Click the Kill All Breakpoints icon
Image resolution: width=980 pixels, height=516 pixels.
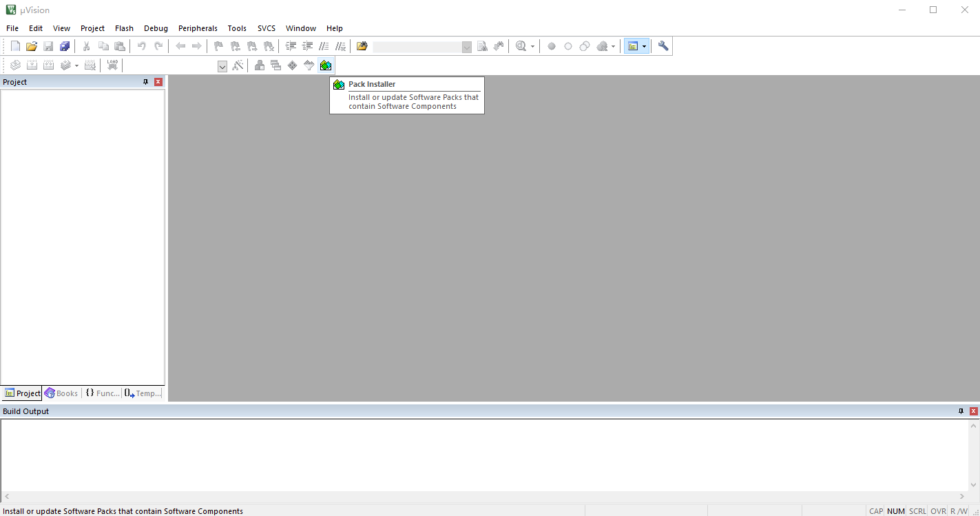coord(603,46)
